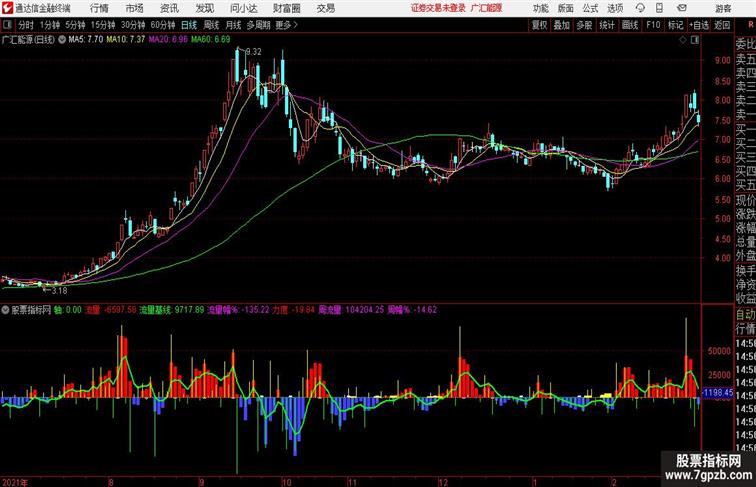Open the 发现 menu
The image size is (756, 487).
tap(204, 8)
